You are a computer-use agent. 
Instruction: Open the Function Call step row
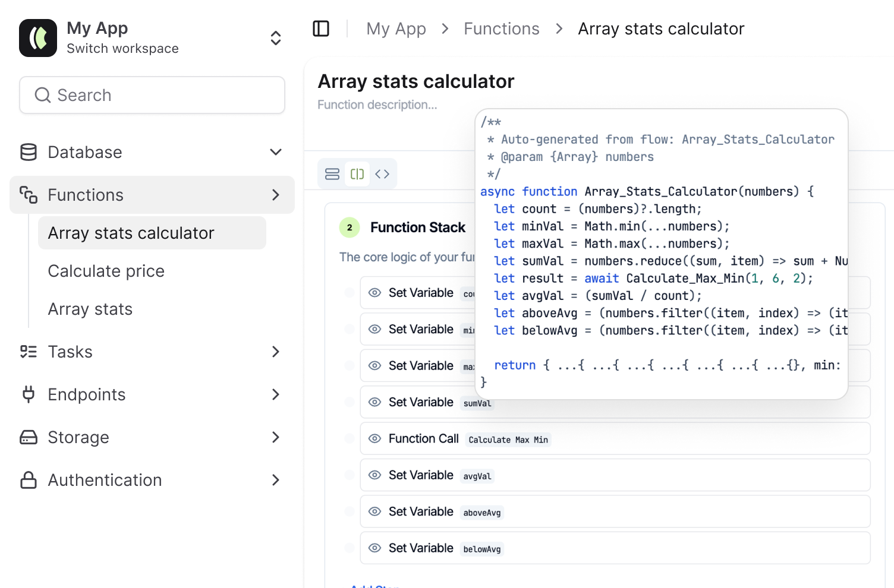coord(615,438)
